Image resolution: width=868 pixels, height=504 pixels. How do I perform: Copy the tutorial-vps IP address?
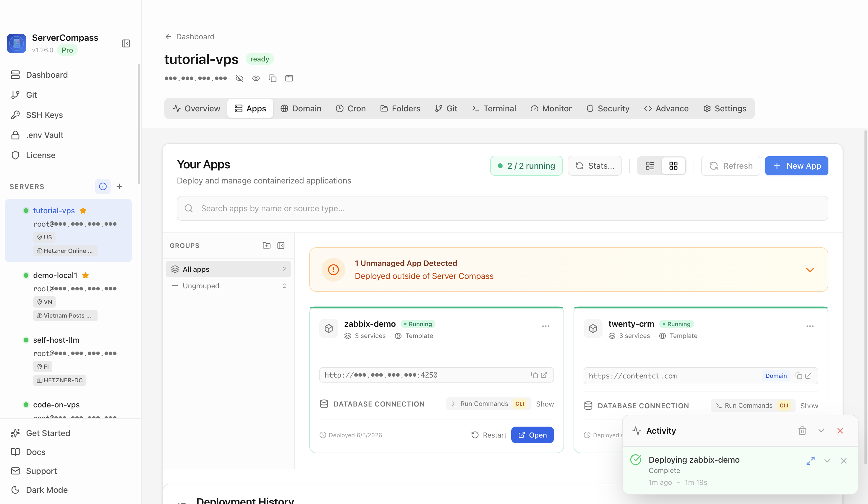click(273, 79)
